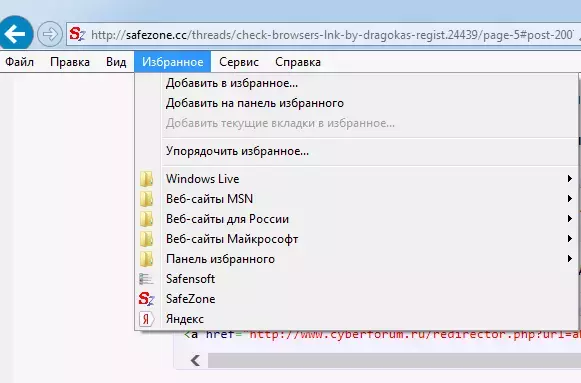The image size is (581, 383).
Task: Open the Правка menu
Action: (70, 62)
